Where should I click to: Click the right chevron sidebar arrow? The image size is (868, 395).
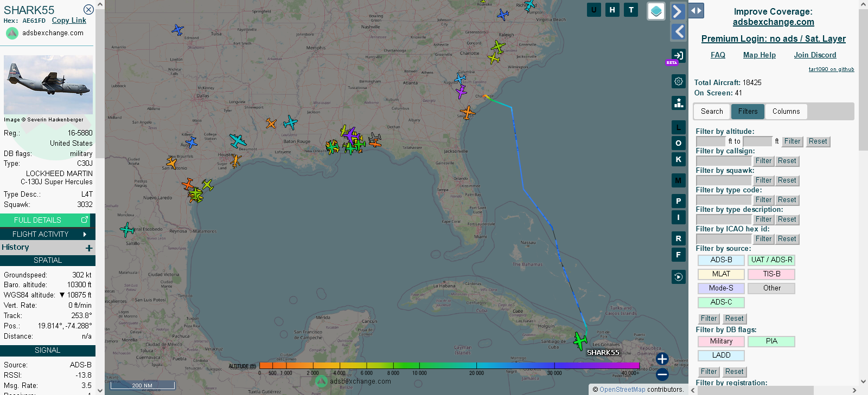click(678, 11)
